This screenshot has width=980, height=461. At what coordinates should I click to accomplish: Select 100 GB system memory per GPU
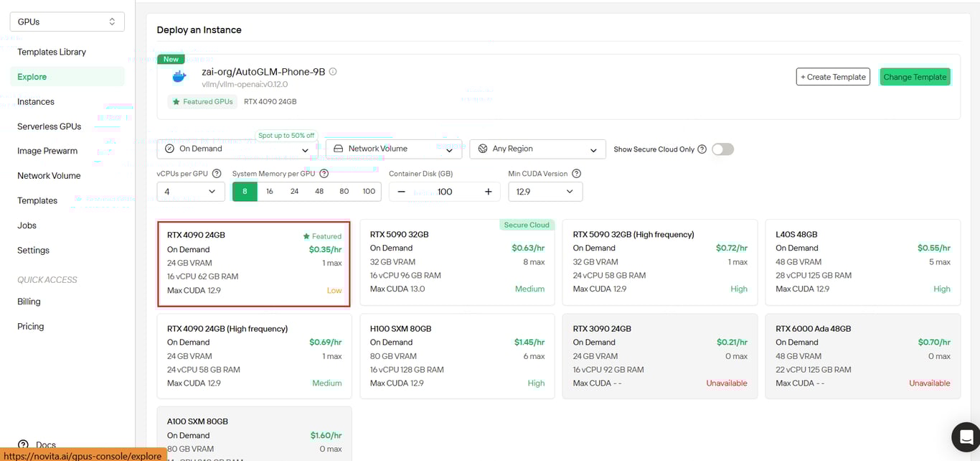click(x=369, y=192)
